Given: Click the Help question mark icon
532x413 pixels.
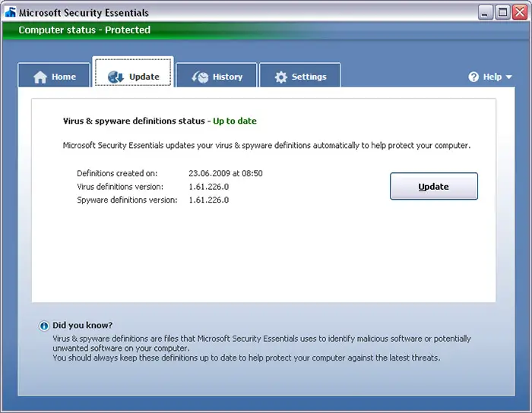Looking at the screenshot, I should point(473,77).
